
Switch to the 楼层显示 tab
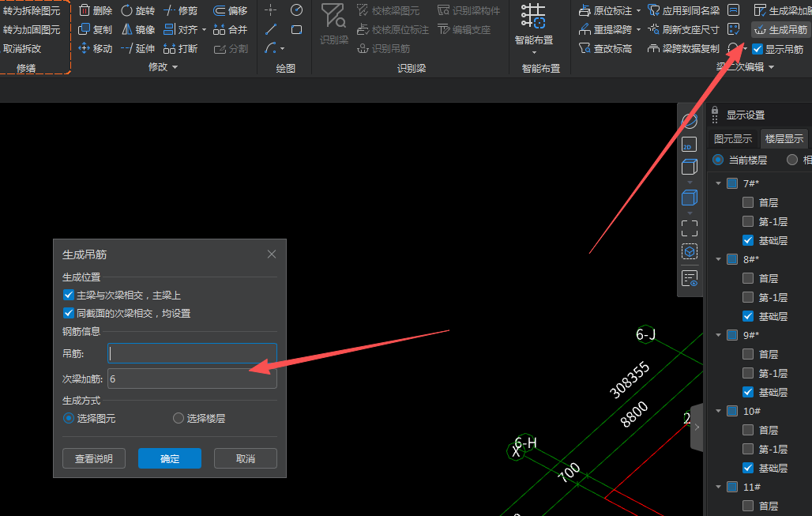coord(784,139)
